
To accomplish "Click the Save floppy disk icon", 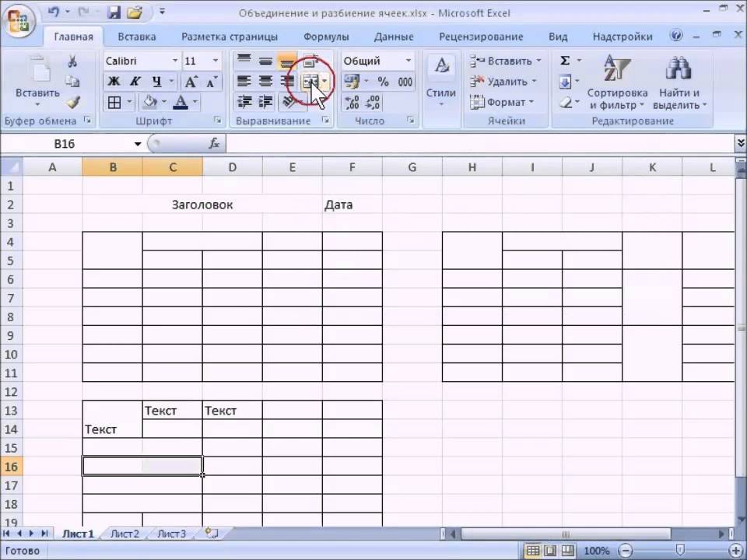I will pyautogui.click(x=114, y=12).
